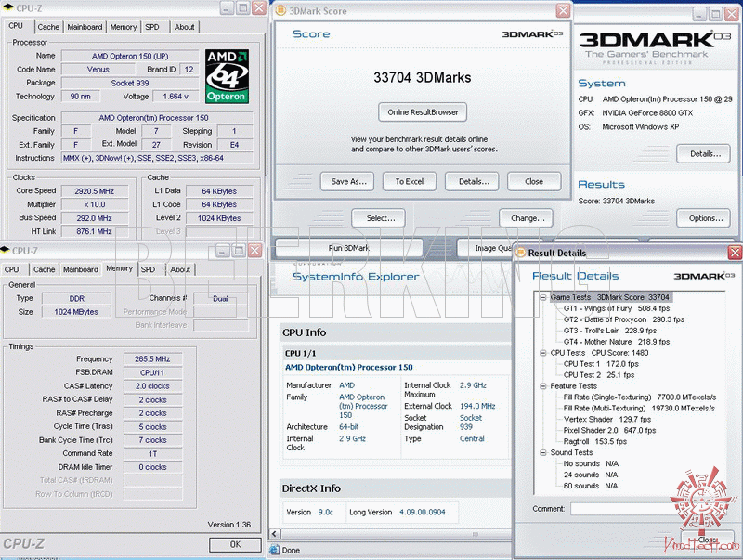
Task: Select GT4 - Mother Nature result
Action: pos(617,342)
